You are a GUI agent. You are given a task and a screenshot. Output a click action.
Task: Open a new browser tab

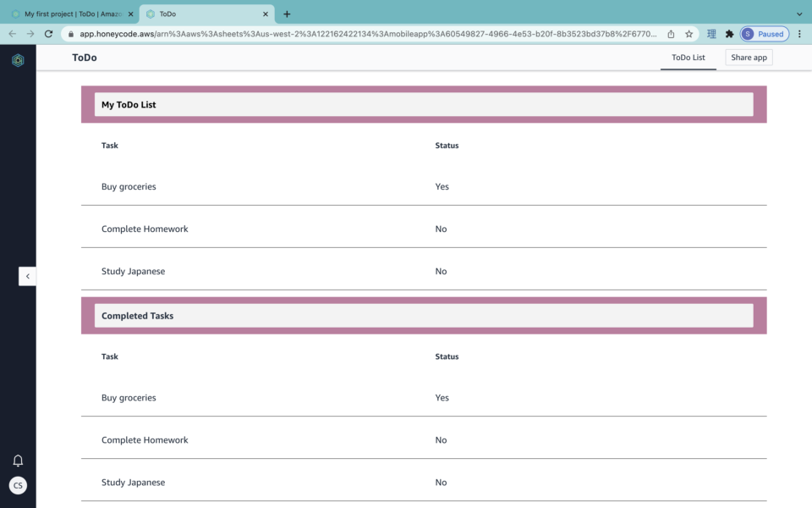pos(288,14)
